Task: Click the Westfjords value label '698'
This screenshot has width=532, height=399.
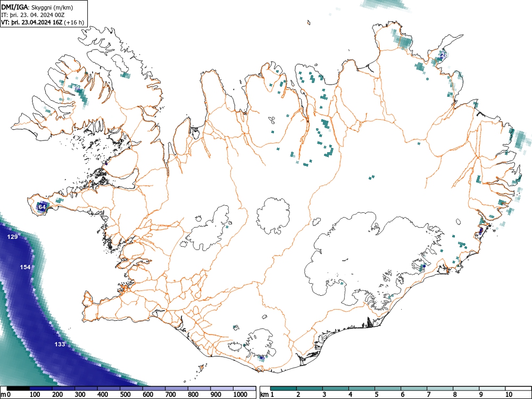Action: pyautogui.click(x=77, y=88)
